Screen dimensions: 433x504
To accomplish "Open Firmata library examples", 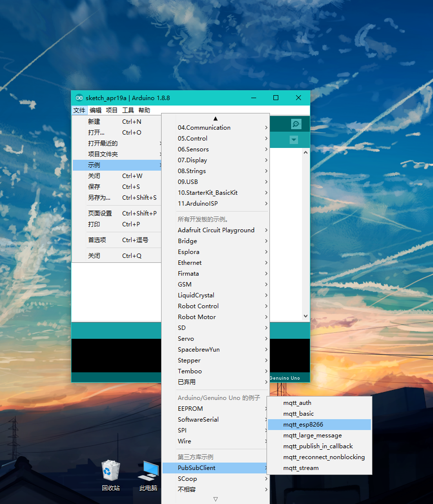I will pyautogui.click(x=215, y=274).
